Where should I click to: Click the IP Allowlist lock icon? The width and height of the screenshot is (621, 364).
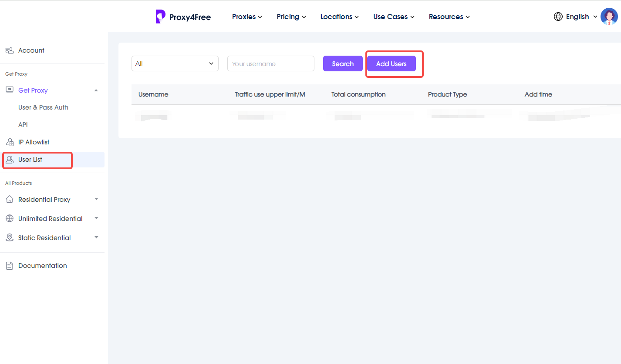10,142
